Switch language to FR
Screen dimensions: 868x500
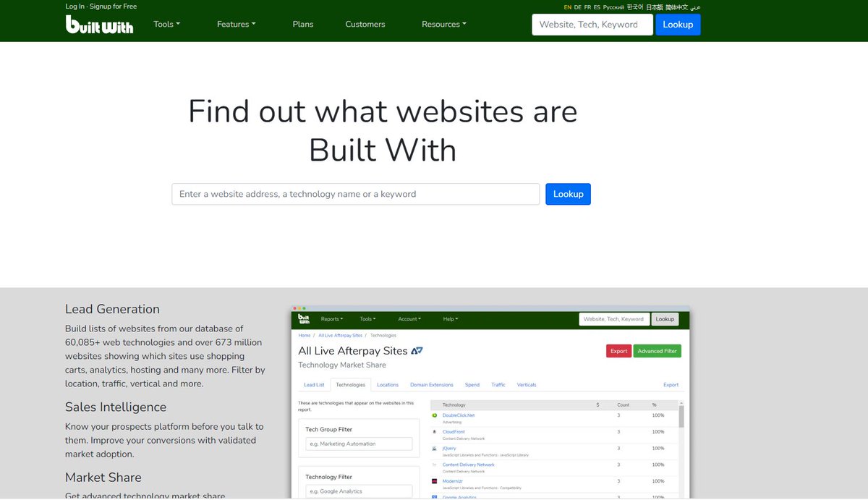click(x=587, y=7)
